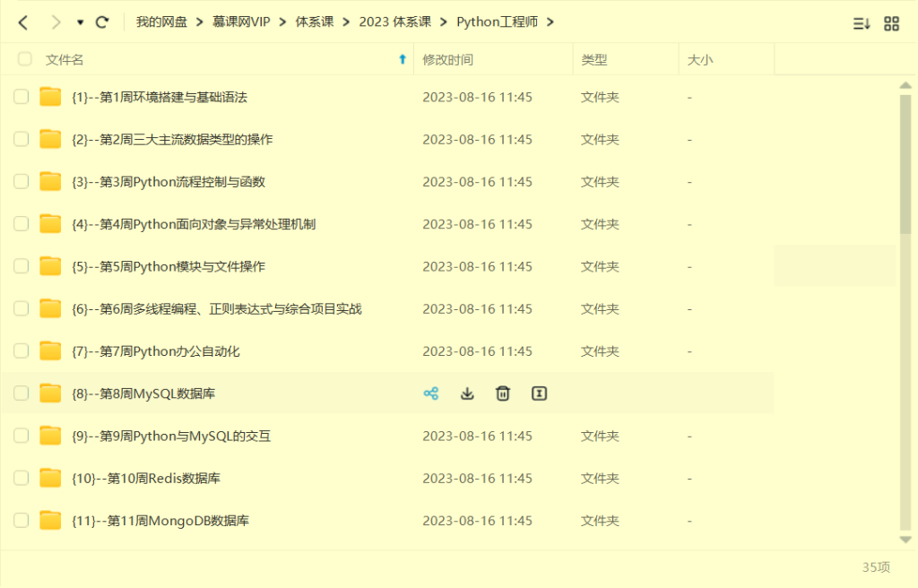Check the box for 第9周Python与MySQL的交互
918x588 pixels.
point(22,435)
